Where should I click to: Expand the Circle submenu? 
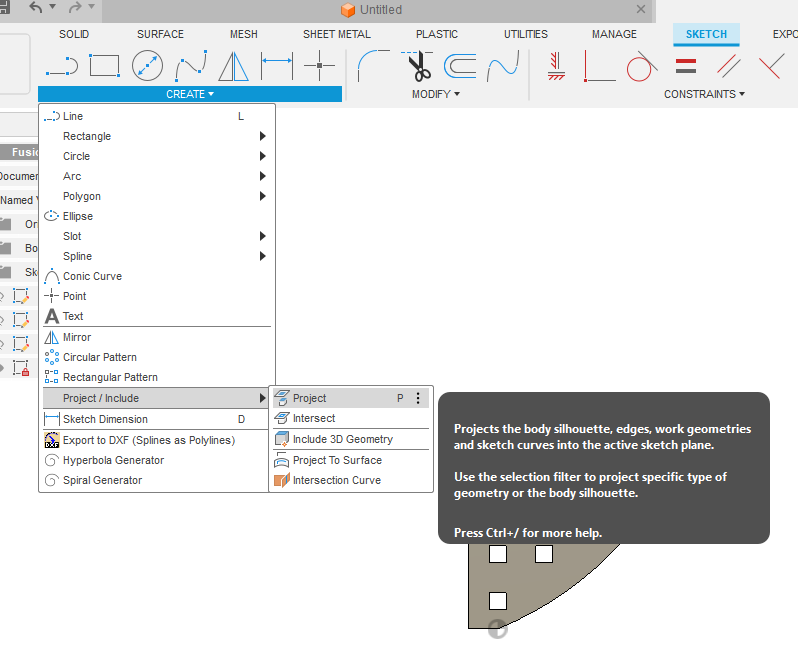(x=157, y=156)
